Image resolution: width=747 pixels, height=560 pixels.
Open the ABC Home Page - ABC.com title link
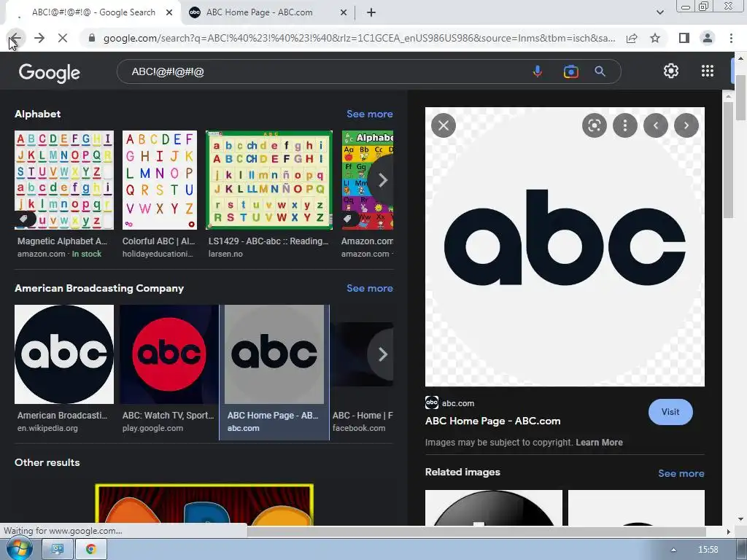[x=492, y=421]
